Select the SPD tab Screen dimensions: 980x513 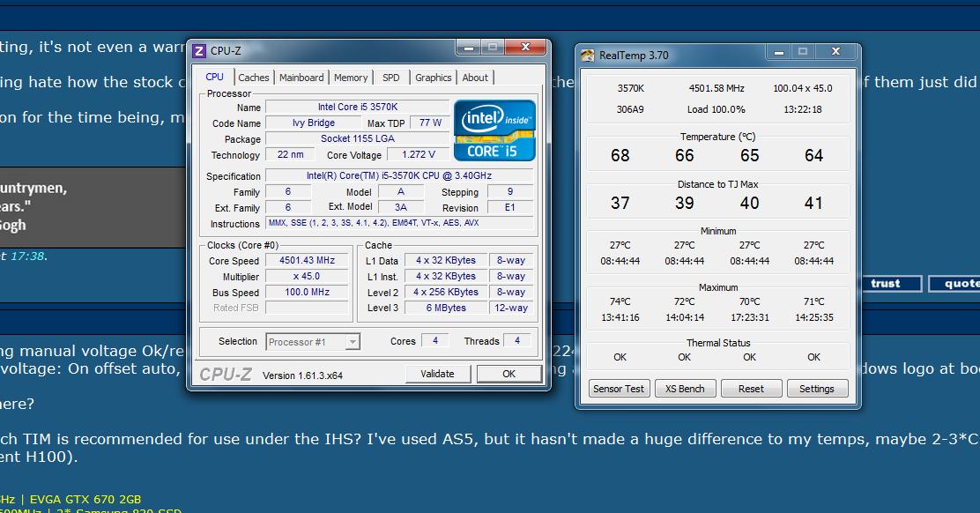390,78
